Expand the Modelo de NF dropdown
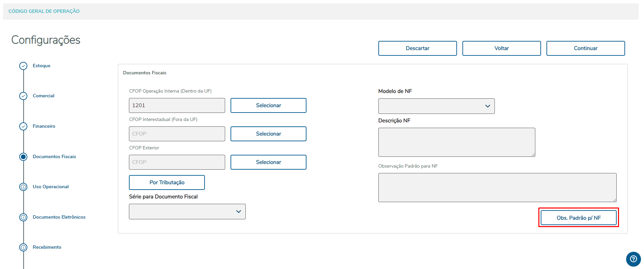 click(436, 106)
